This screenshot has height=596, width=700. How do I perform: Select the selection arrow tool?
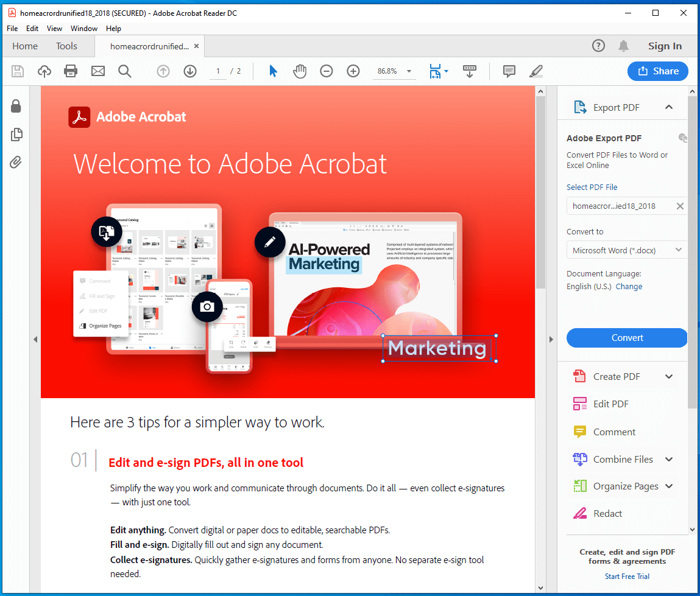(273, 71)
